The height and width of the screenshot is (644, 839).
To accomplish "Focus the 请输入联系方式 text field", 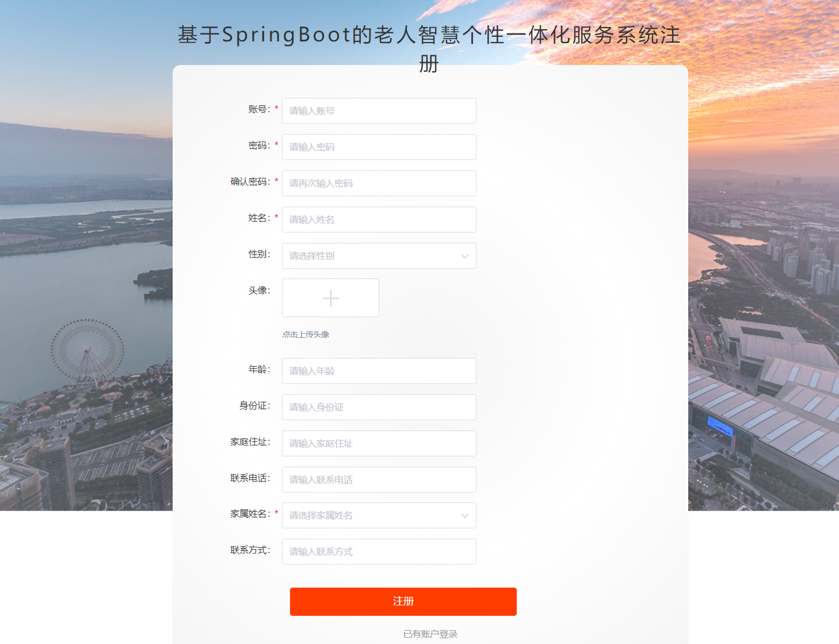I will (x=379, y=552).
